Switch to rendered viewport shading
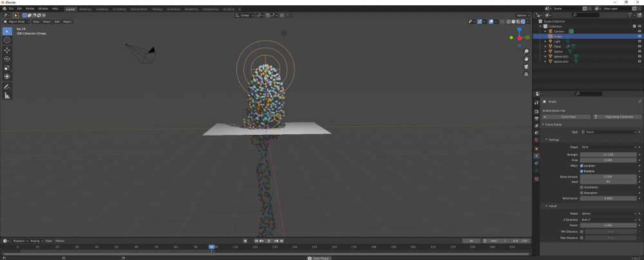The image size is (644, 260). [522, 21]
